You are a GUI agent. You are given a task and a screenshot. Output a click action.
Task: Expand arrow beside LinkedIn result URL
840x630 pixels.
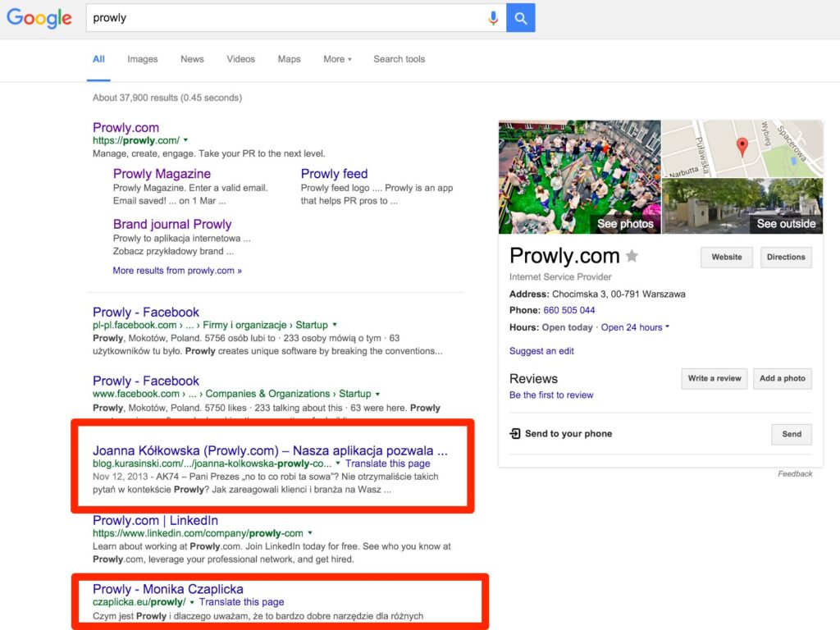(309, 533)
